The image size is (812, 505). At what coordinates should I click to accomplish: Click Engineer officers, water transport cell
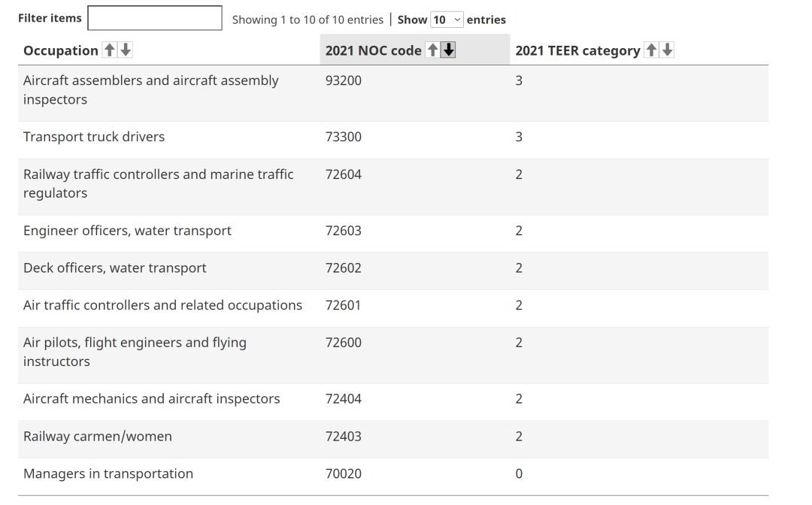point(128,231)
